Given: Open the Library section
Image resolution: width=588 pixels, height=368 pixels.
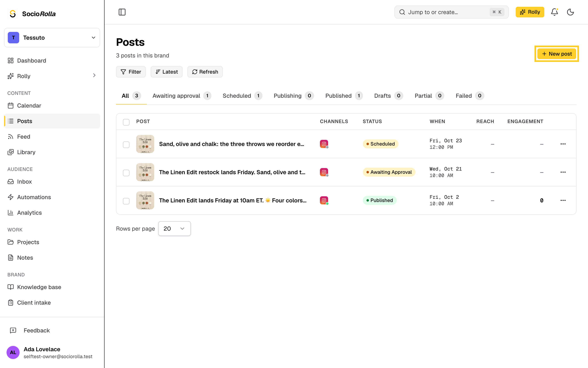Looking at the screenshot, I should pyautogui.click(x=52, y=152).
